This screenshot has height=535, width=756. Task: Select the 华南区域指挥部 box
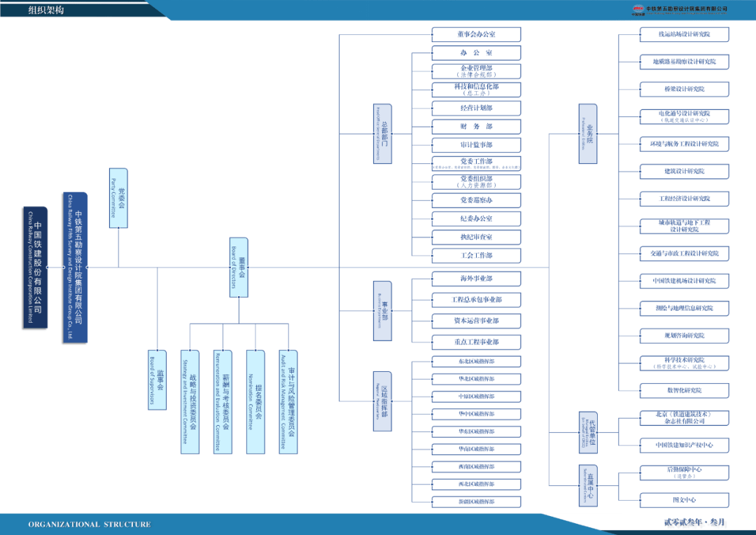477,449
